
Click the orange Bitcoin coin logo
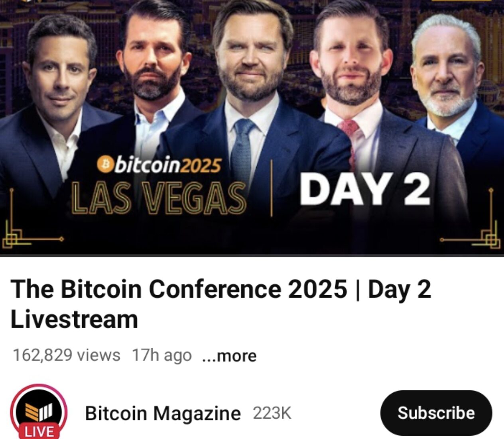tap(106, 165)
